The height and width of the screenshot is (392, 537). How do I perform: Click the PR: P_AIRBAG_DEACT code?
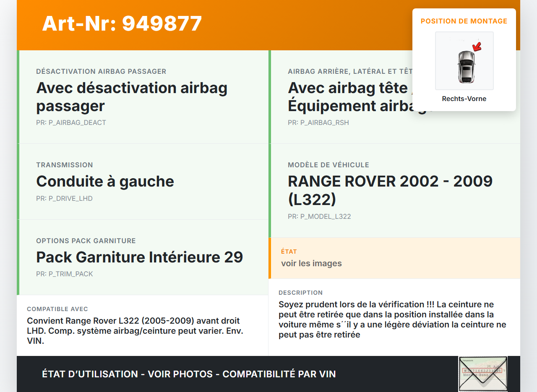tap(71, 122)
